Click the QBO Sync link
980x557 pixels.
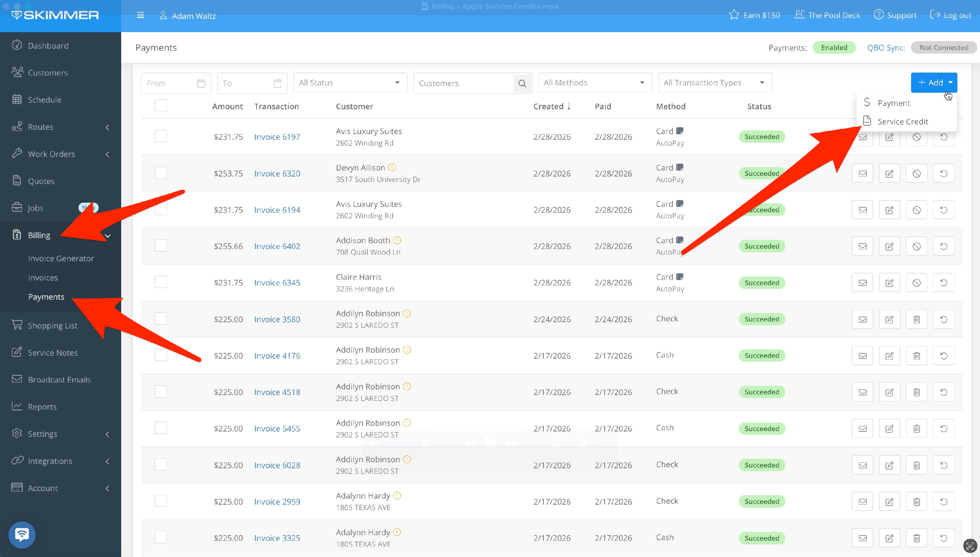tap(886, 48)
